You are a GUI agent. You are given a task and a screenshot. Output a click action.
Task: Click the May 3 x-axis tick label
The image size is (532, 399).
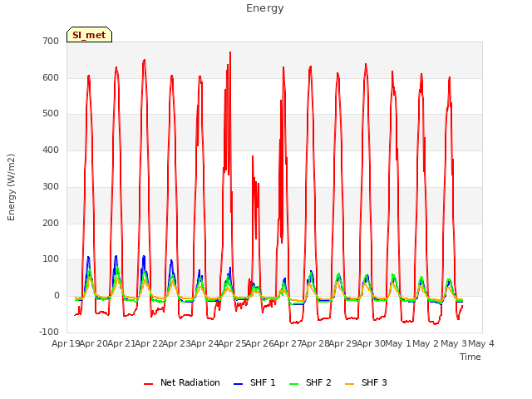[454, 343]
